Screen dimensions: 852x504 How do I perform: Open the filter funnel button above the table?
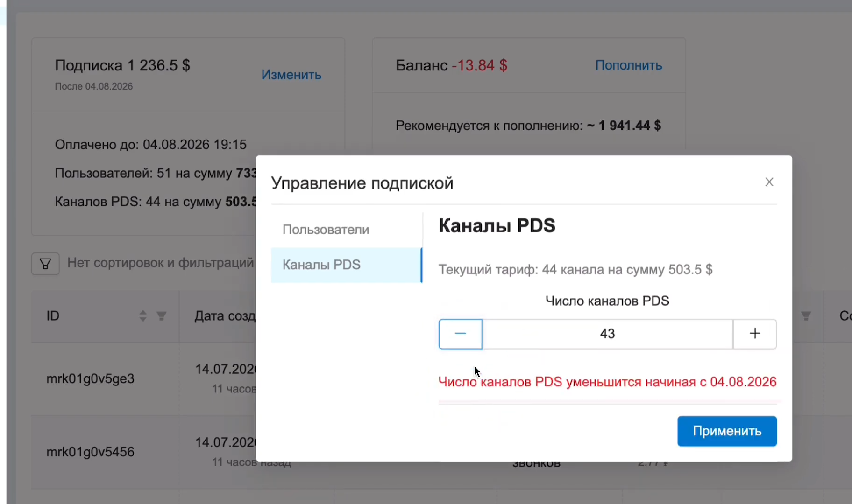(45, 264)
